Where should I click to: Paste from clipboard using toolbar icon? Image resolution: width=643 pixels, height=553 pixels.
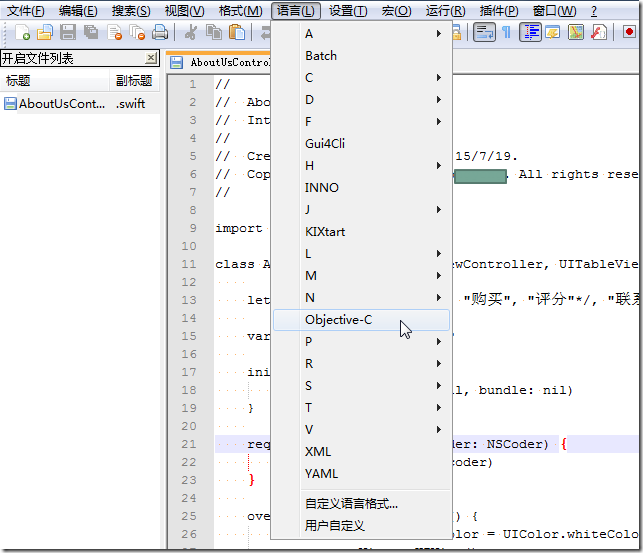(237, 32)
